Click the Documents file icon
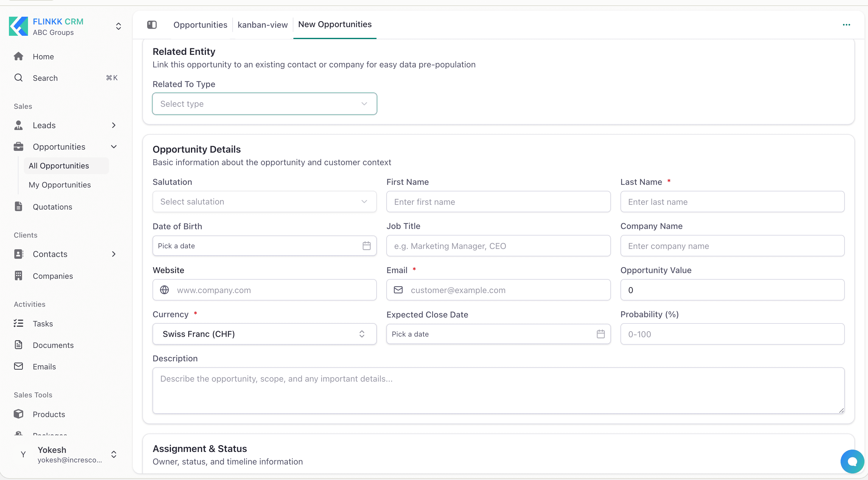Image resolution: width=868 pixels, height=480 pixels. click(18, 345)
